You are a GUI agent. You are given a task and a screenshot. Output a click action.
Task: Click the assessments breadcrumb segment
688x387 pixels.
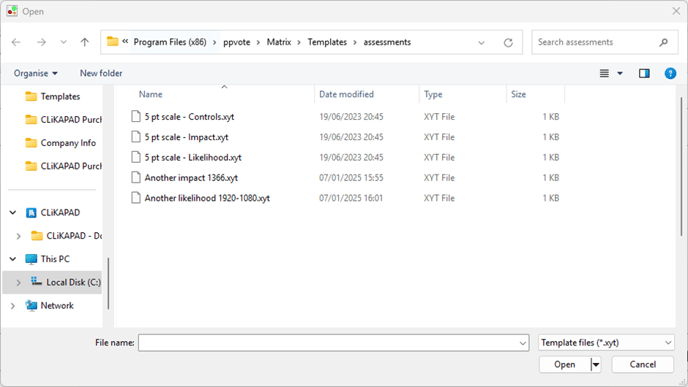coord(387,42)
